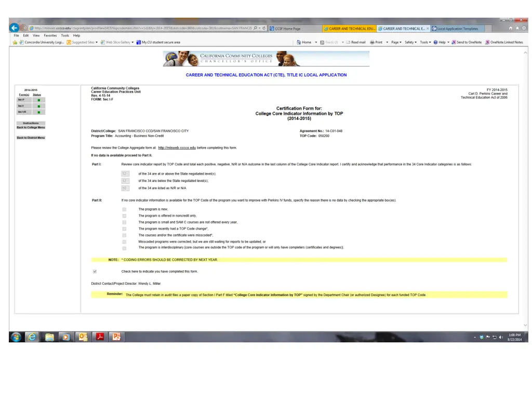The height and width of the screenshot is (399, 532).
Task: Open the Favorites menu
Action: 50,35
